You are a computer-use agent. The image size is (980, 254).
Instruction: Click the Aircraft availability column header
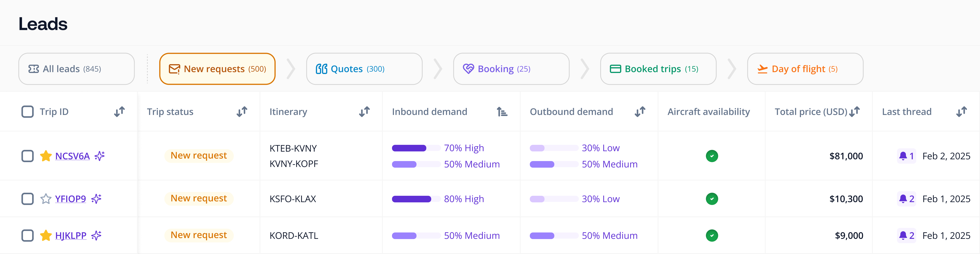pyautogui.click(x=708, y=112)
